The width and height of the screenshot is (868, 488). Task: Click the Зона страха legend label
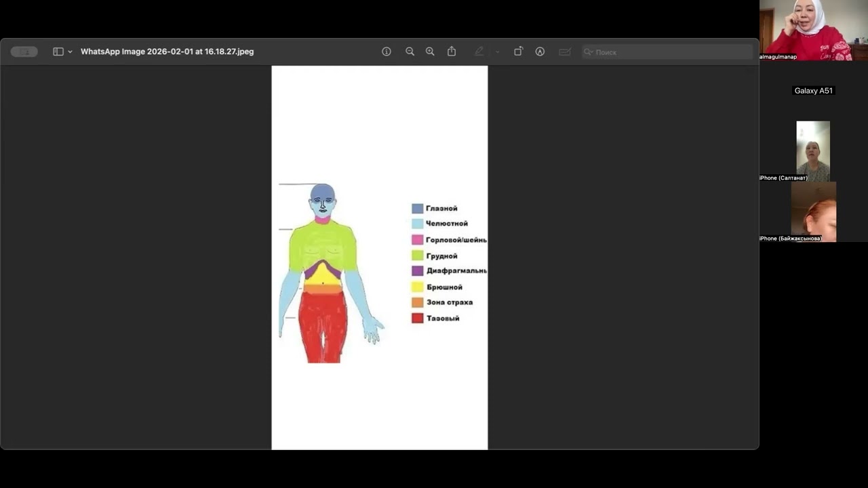click(450, 302)
